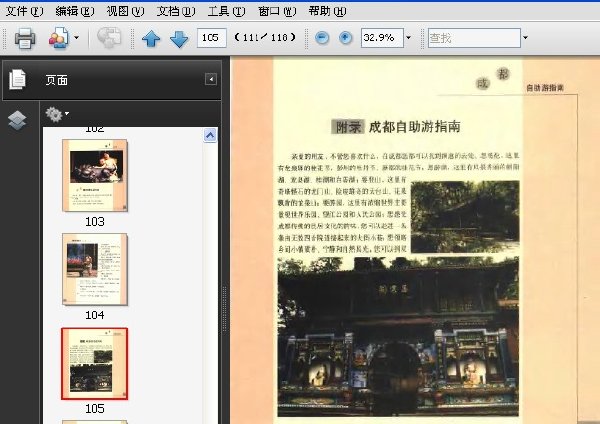
Task: Open the 视图 (View) menu
Action: click(x=125, y=11)
